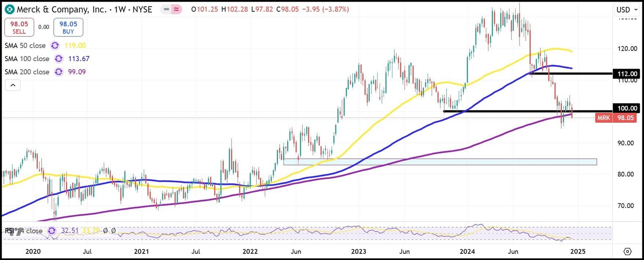Image resolution: width=644 pixels, height=260 pixels.
Task: Click the SMA 50 refresh icon
Action: click(x=55, y=46)
